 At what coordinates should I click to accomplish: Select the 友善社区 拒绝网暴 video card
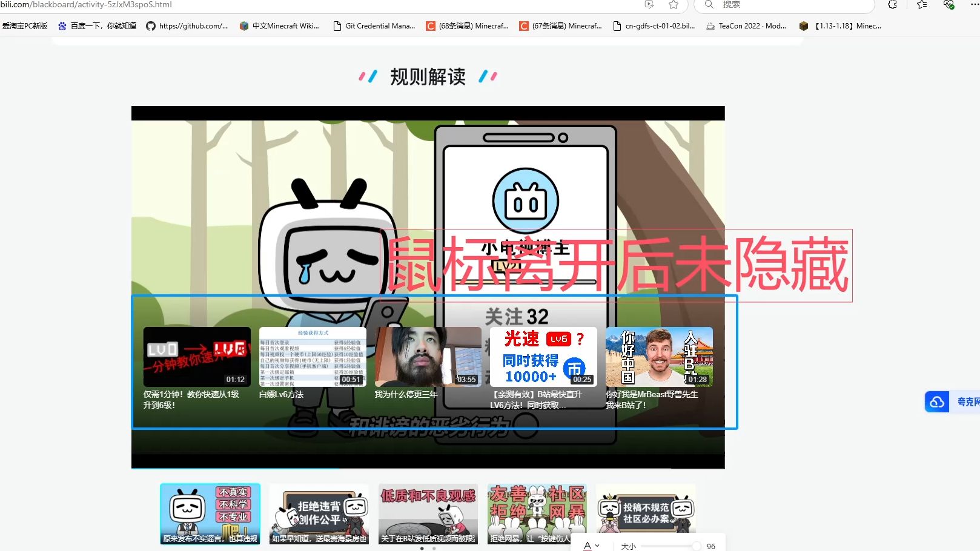[537, 514]
